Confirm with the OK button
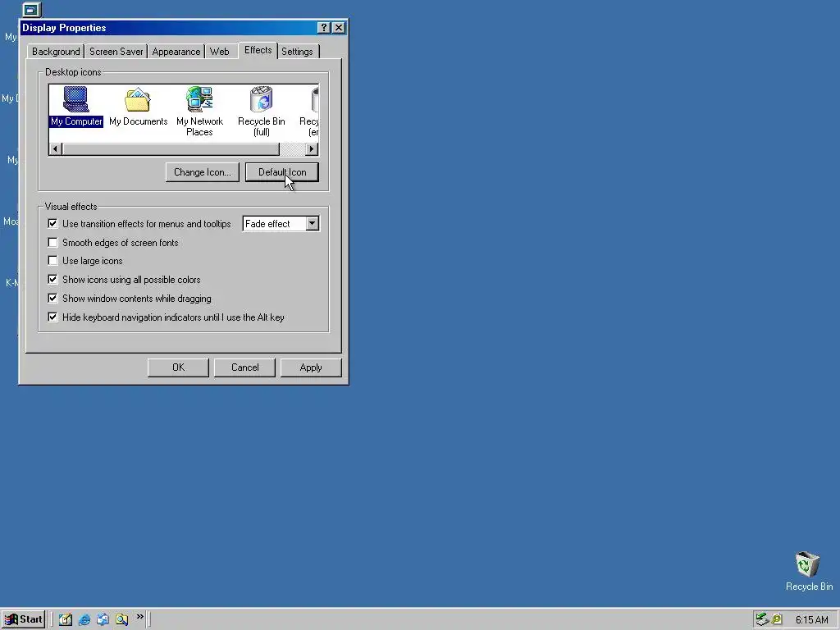Viewport: 840px width, 630px height. [178, 367]
